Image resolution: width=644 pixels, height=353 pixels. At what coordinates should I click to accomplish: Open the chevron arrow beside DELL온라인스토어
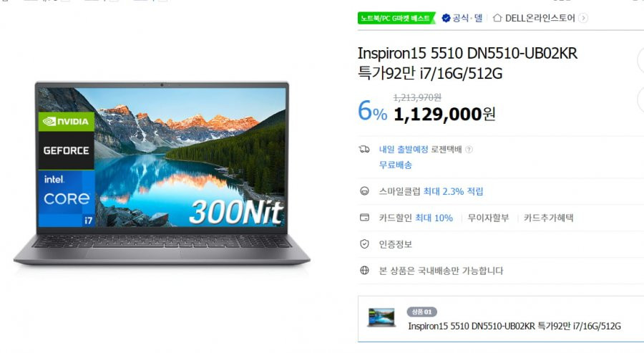click(x=583, y=18)
